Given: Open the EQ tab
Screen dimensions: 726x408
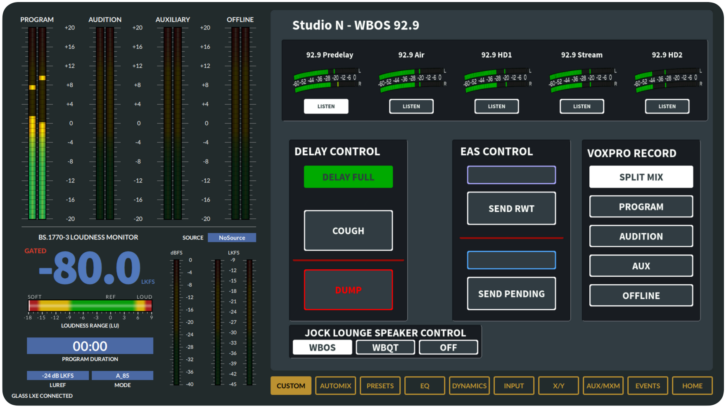Looking at the screenshot, I should 425,385.
